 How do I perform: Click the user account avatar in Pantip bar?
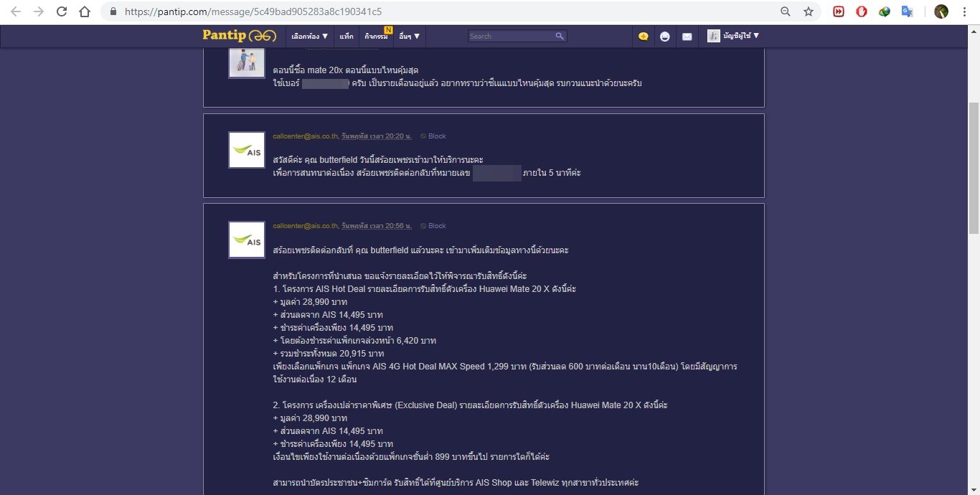coord(714,36)
